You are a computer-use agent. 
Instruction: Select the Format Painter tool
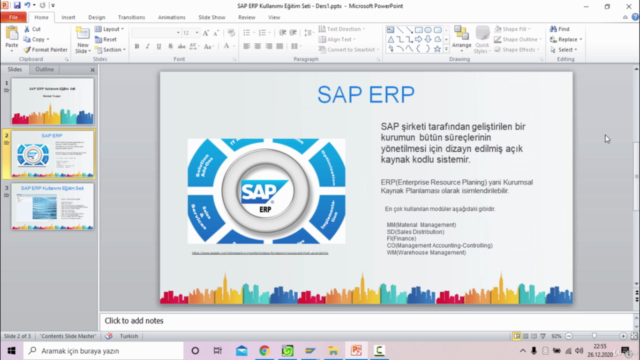click(x=45, y=50)
